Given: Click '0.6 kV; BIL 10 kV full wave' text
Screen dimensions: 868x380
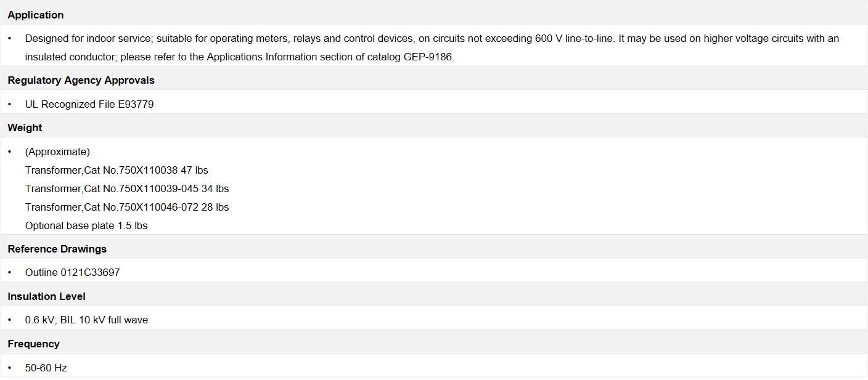Looking at the screenshot, I should pyautogui.click(x=86, y=320).
